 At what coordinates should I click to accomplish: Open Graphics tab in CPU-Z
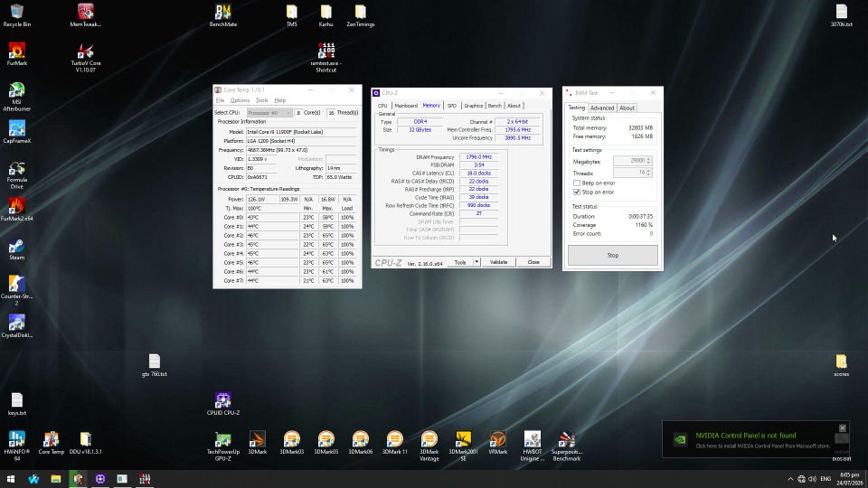[473, 105]
